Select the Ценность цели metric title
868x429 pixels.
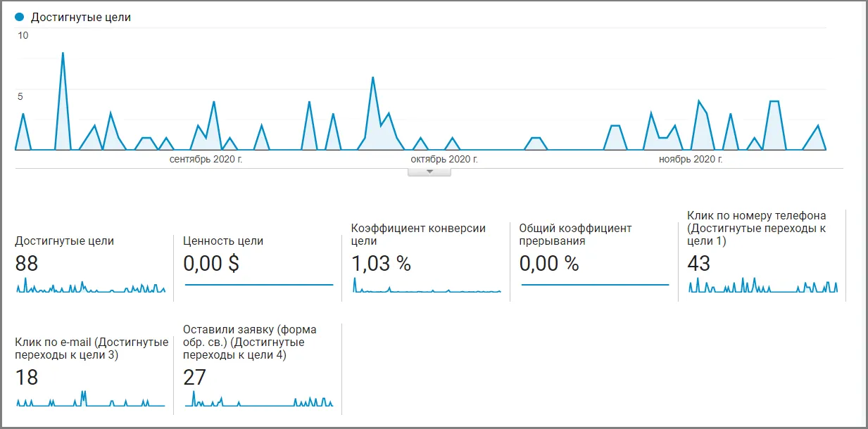(x=222, y=241)
